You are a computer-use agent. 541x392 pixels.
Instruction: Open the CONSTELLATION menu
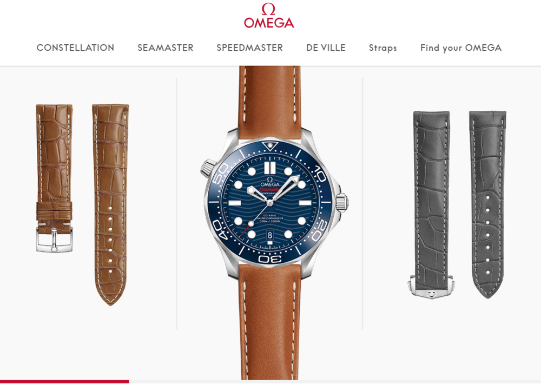tap(75, 48)
